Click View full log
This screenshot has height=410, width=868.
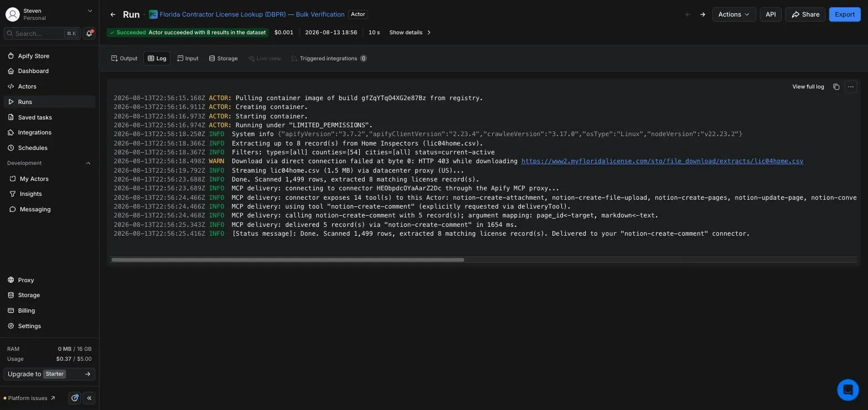tap(808, 87)
